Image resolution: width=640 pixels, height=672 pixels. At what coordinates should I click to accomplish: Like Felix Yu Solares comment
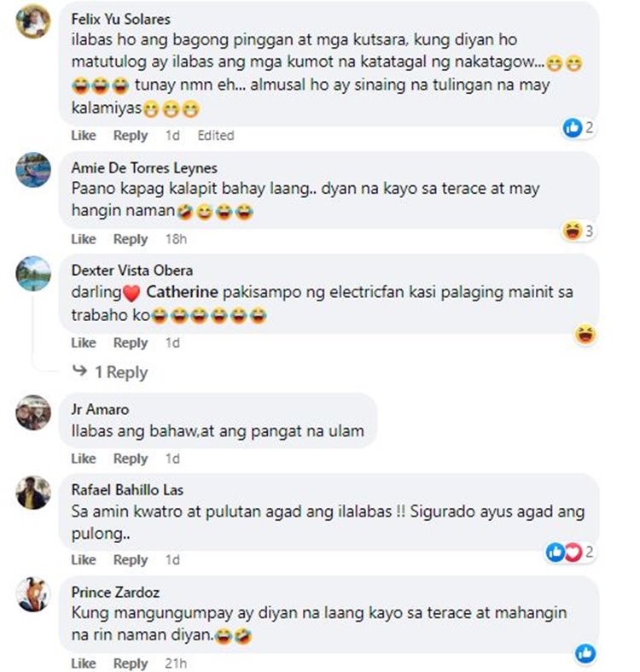tap(84, 136)
